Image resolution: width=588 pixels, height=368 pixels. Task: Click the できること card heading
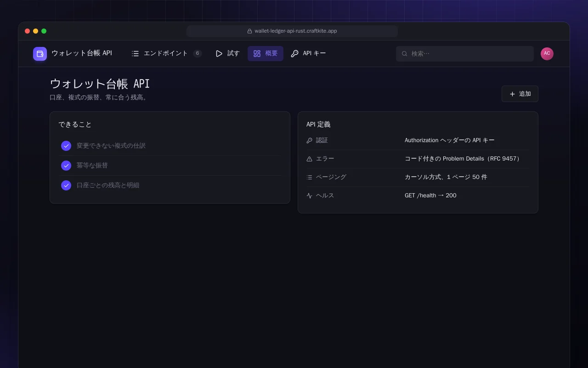pyautogui.click(x=75, y=125)
